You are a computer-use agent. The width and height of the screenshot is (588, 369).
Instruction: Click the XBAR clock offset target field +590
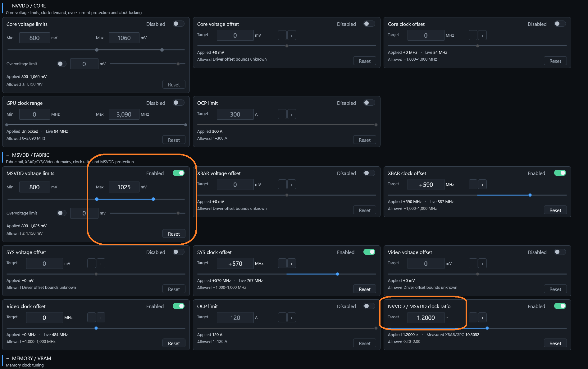[x=426, y=185]
